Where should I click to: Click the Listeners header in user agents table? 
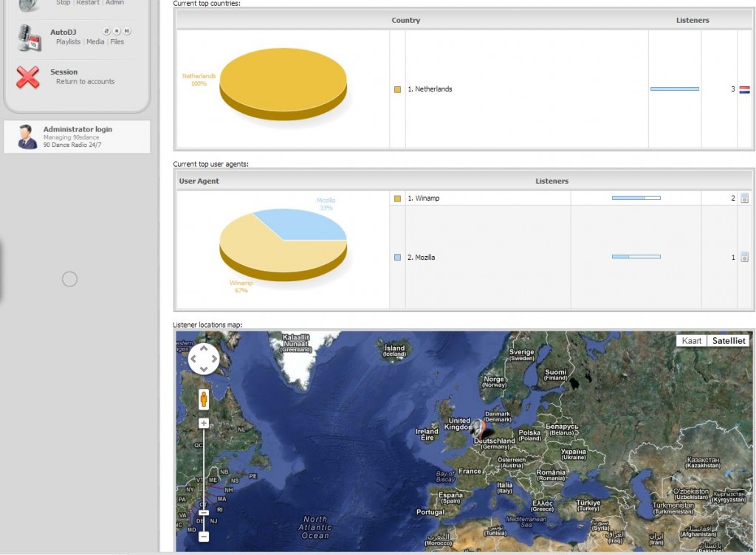click(x=551, y=181)
